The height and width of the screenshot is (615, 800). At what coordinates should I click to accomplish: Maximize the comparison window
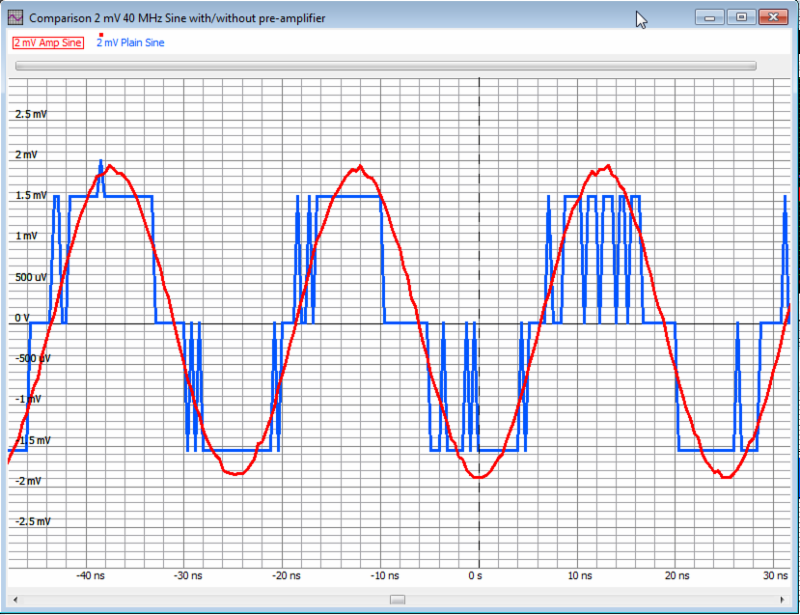[x=741, y=17]
